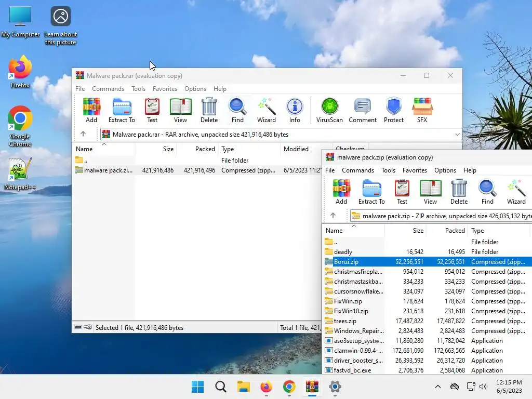Open Help menu in malware pack.zip window
The height and width of the screenshot is (399, 532).
click(x=470, y=170)
